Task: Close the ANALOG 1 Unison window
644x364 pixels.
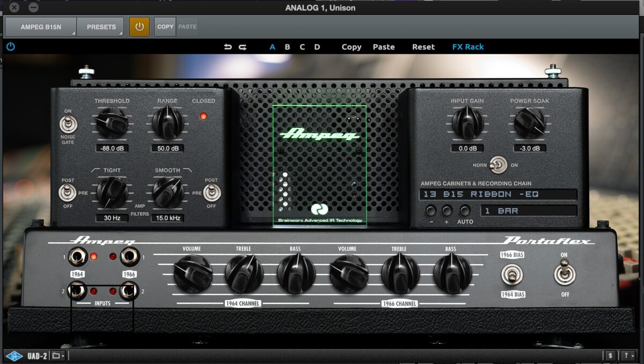Action: point(14,8)
